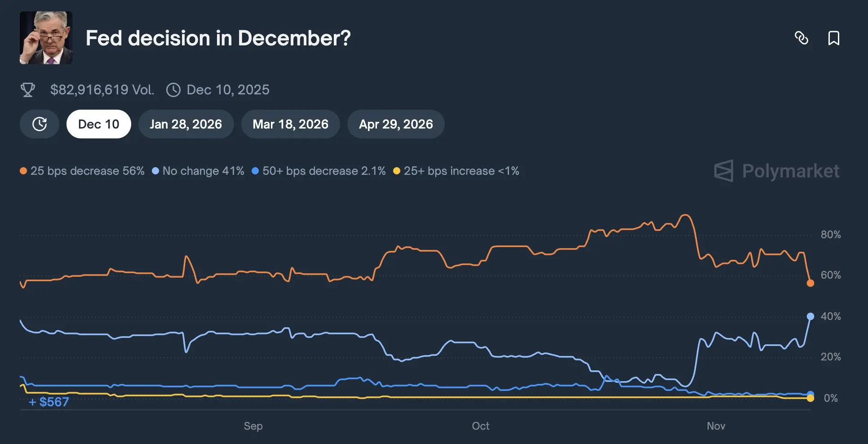Click the + $567 label on chart
Screen dimensions: 868x444
pos(49,402)
